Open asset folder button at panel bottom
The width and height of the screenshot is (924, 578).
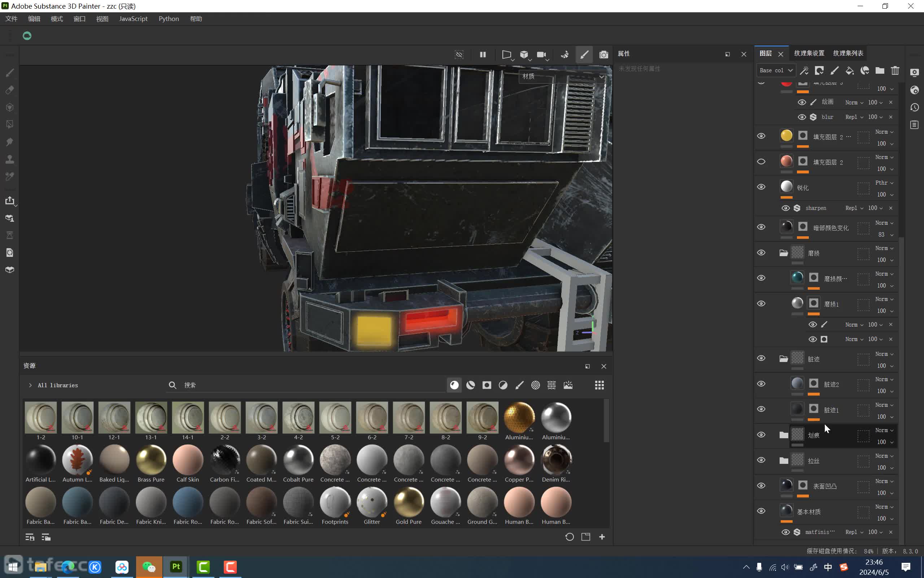[x=586, y=537]
